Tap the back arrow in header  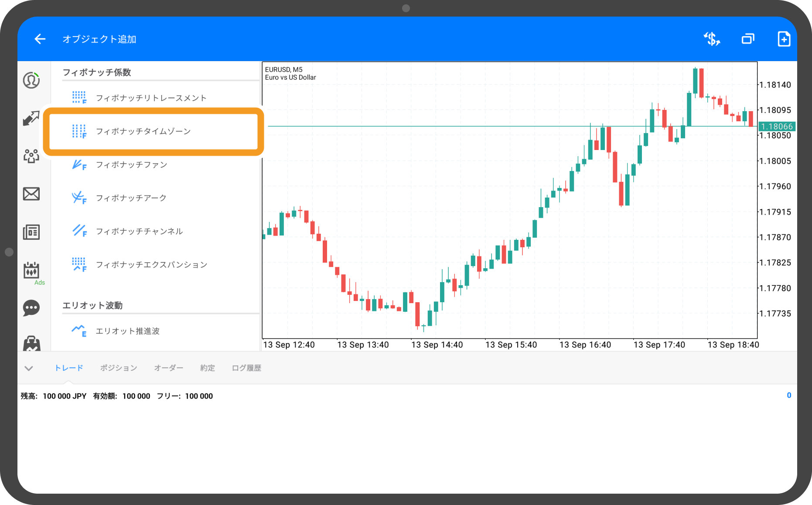40,39
